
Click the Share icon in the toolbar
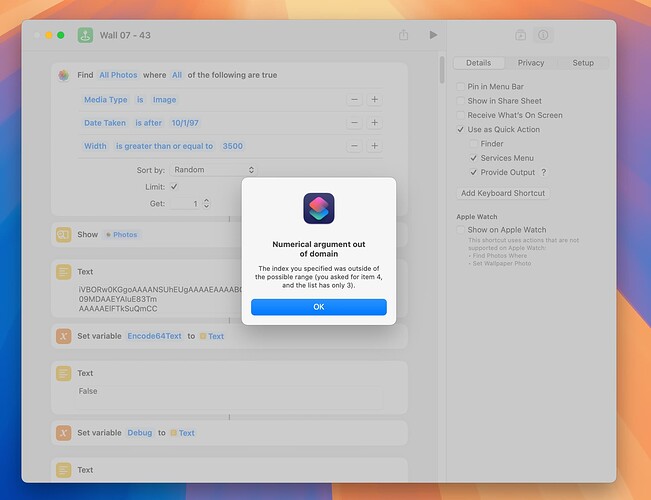point(403,35)
